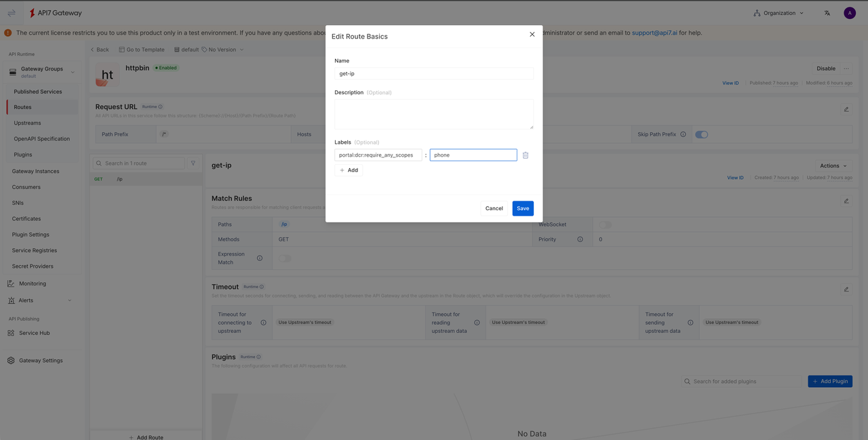Screen dimensions: 868x440
Task: Open Upstreams in the sidebar
Action: tap(27, 123)
